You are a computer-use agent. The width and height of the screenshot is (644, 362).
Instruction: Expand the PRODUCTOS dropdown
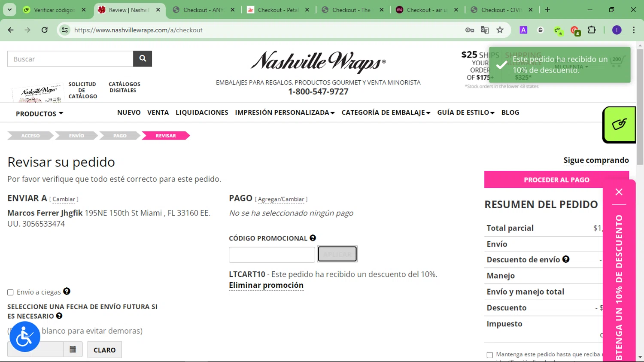pyautogui.click(x=39, y=114)
